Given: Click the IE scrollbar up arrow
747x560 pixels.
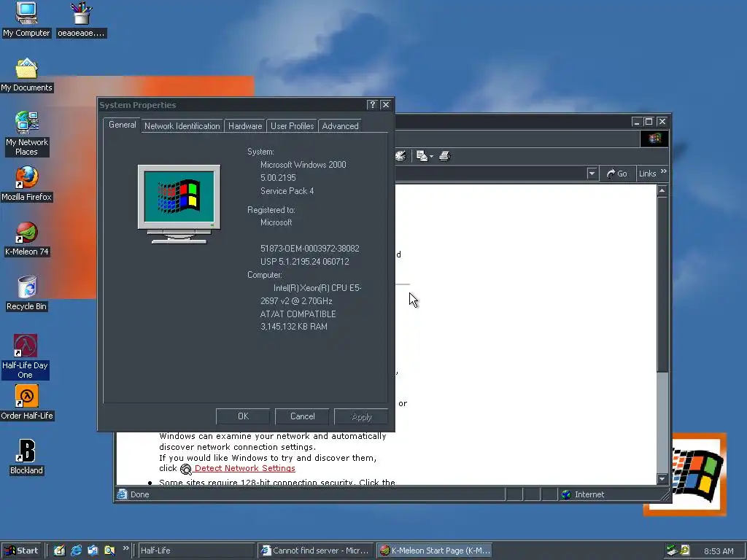Looking at the screenshot, I should [x=662, y=191].
